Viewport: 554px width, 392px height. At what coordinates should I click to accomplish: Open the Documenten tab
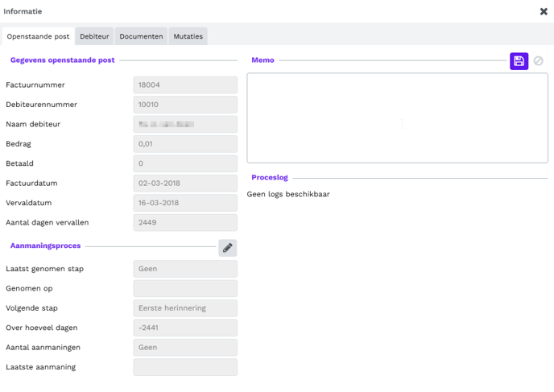(141, 36)
